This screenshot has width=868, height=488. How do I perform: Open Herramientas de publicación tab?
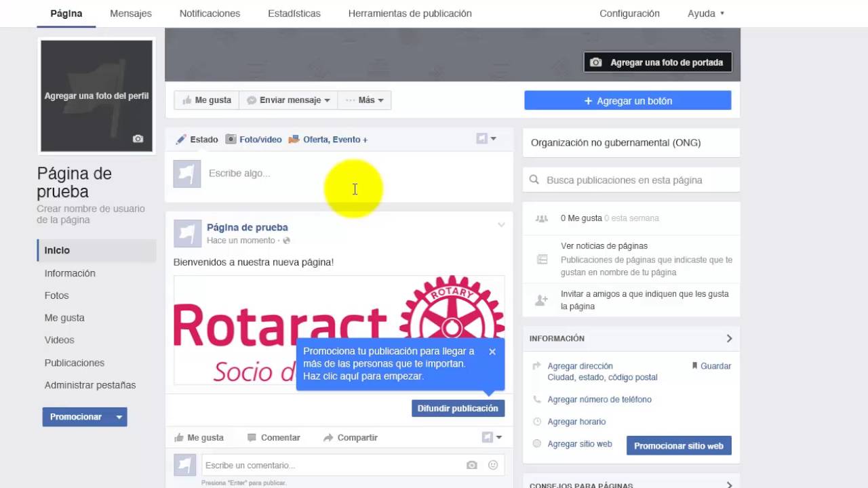pos(410,14)
